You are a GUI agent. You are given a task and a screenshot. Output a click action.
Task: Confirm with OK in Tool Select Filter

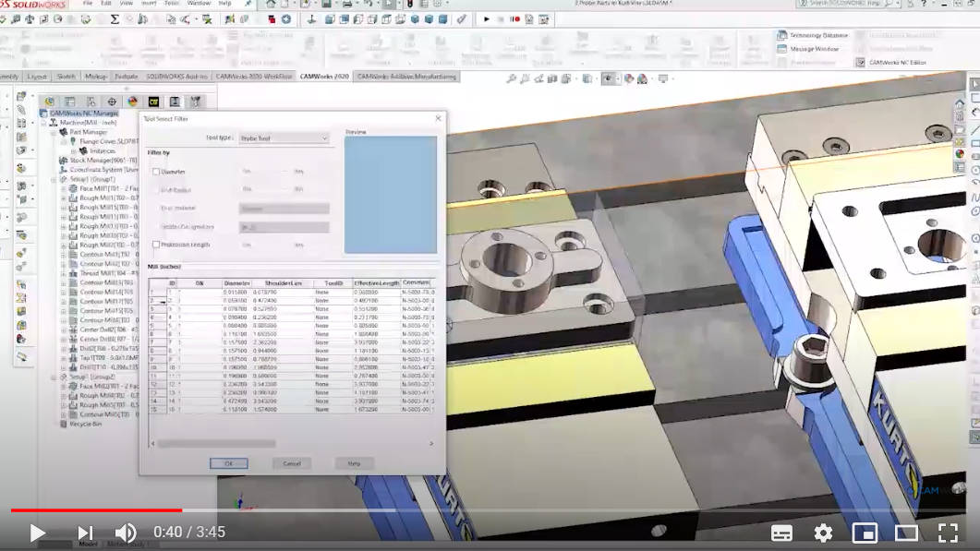[229, 463]
